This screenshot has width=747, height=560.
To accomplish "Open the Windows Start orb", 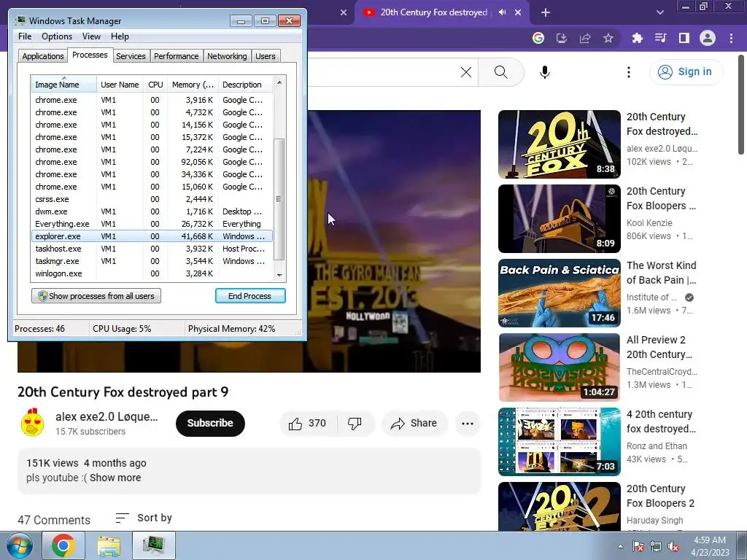I will pos(20,545).
